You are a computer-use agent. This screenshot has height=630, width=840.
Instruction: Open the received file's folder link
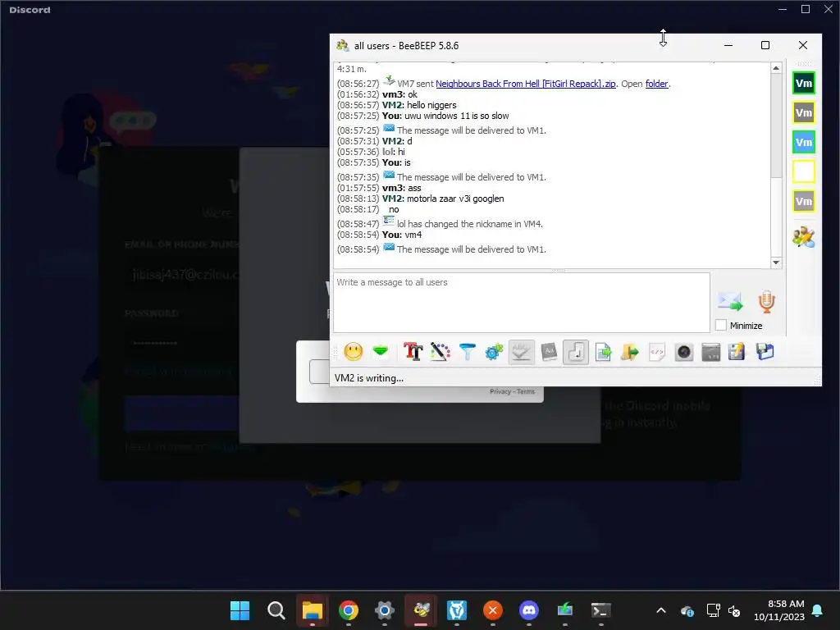pos(656,84)
